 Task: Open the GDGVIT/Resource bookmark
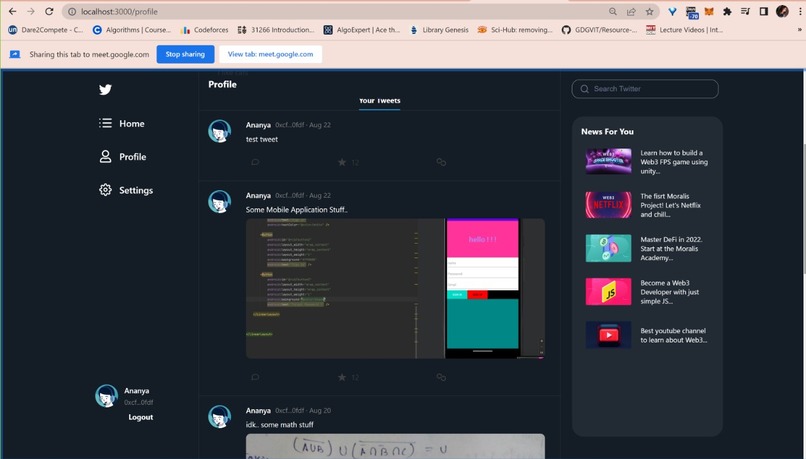click(599, 30)
